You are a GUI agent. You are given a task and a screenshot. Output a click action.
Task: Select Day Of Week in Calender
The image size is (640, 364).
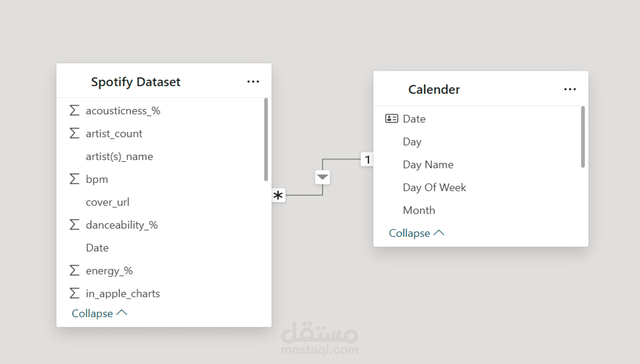click(434, 187)
